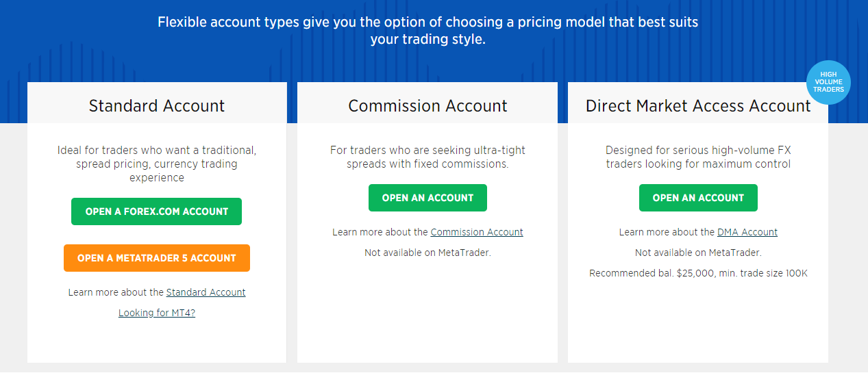
Task: Follow the Standard Account learn more link
Action: (x=206, y=292)
